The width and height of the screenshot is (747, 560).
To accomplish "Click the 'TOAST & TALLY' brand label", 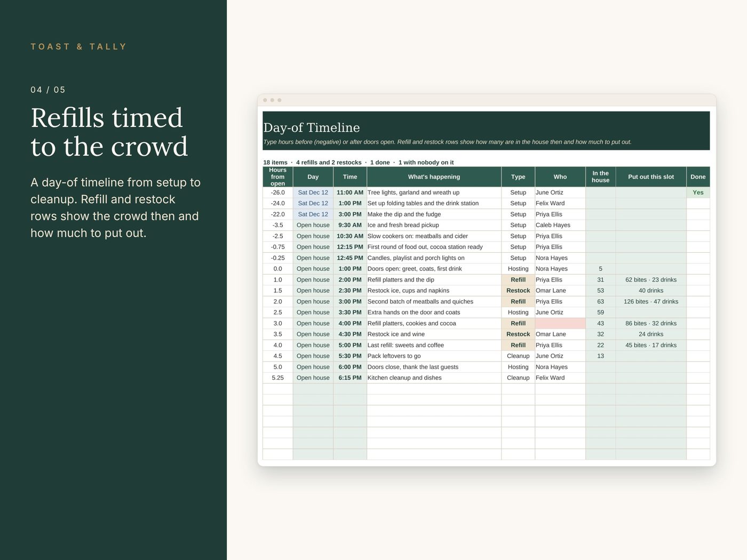I will tap(78, 47).
